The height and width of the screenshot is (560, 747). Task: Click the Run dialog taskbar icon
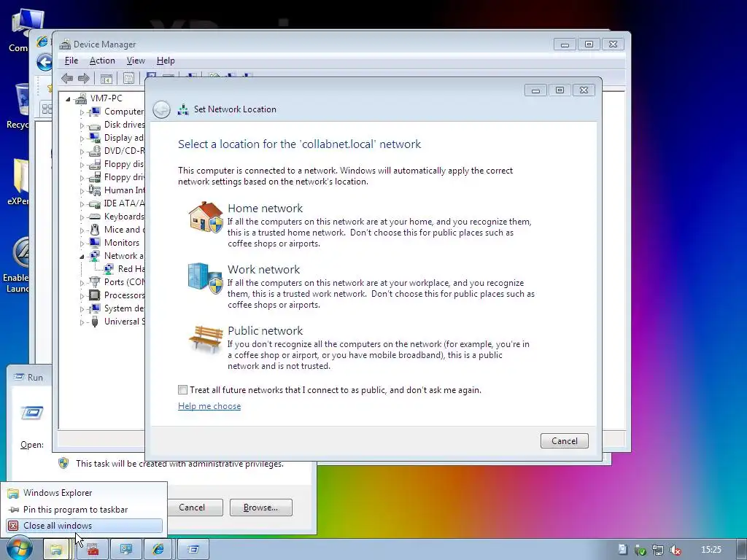click(x=193, y=550)
